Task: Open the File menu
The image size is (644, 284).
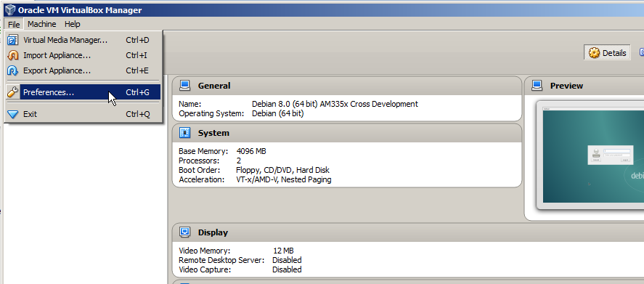Action: [x=14, y=24]
